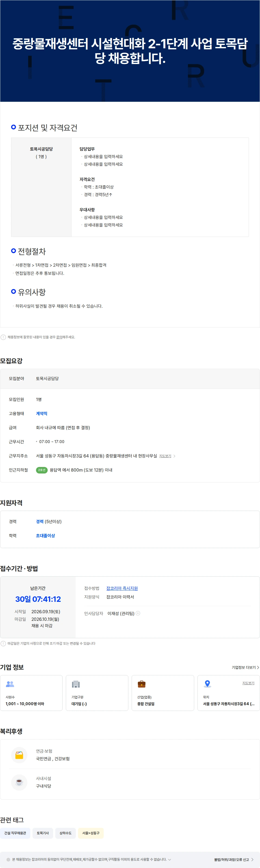Click the green 2호선 subway badge
The image size is (260, 868).
pos(42,470)
